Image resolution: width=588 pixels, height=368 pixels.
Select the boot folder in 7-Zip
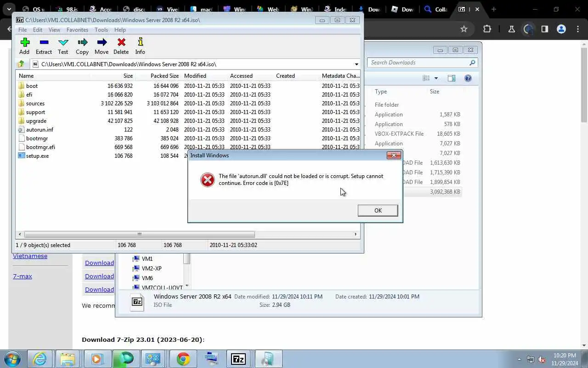pos(32,86)
